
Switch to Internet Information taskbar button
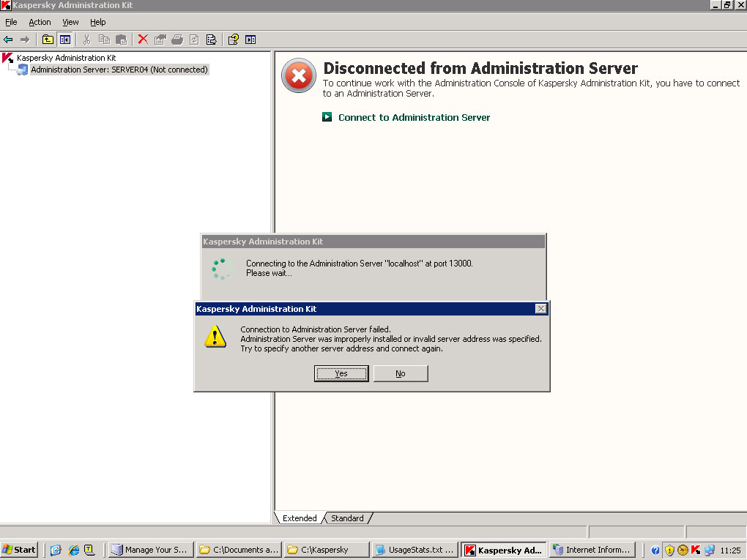tap(592, 550)
